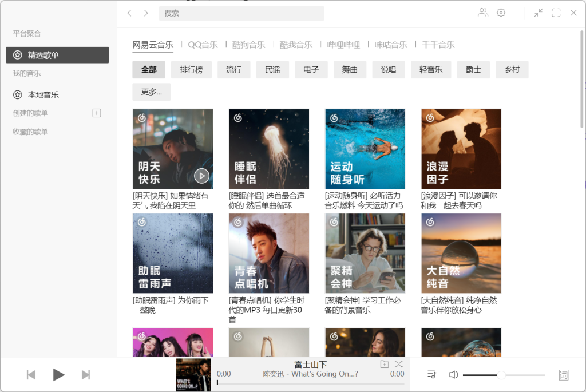Filter playlists by 流行
Screen dimensions: 586x392
tap(233, 69)
